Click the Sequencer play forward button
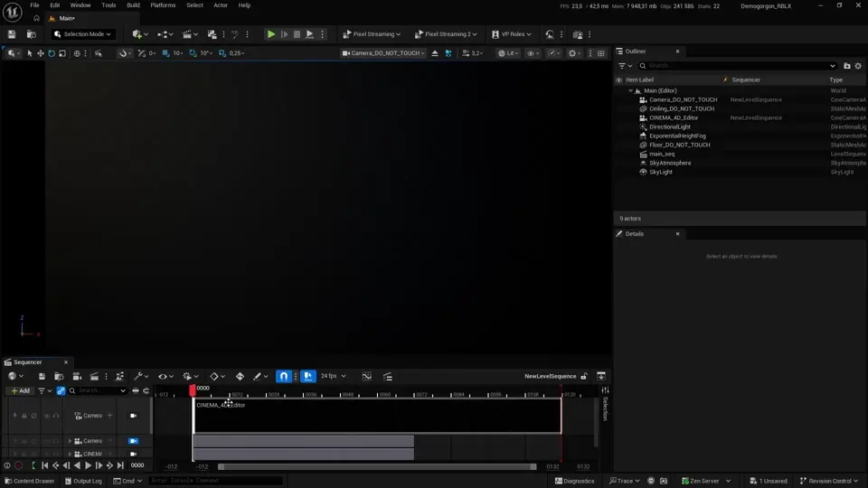The width and height of the screenshot is (868, 488). (88, 466)
